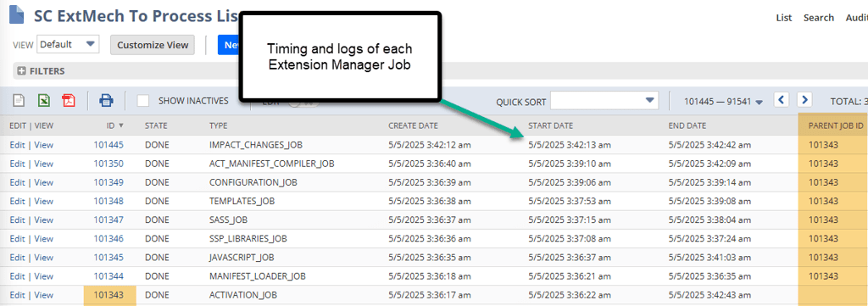Click View for SSP_LIBRARIES_JOB row
Image resolution: width=868 pixels, height=306 pixels.
44,238
